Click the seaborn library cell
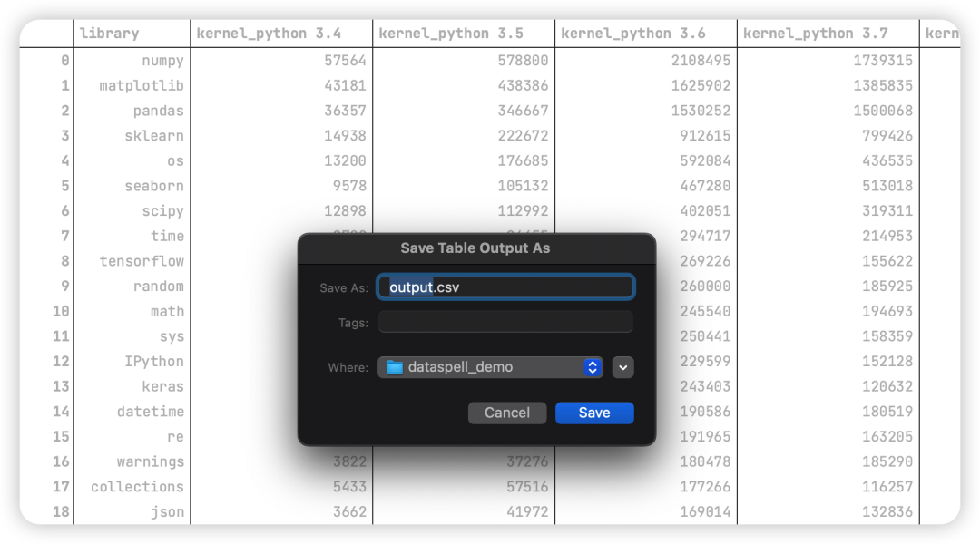980x544 pixels. click(x=153, y=186)
